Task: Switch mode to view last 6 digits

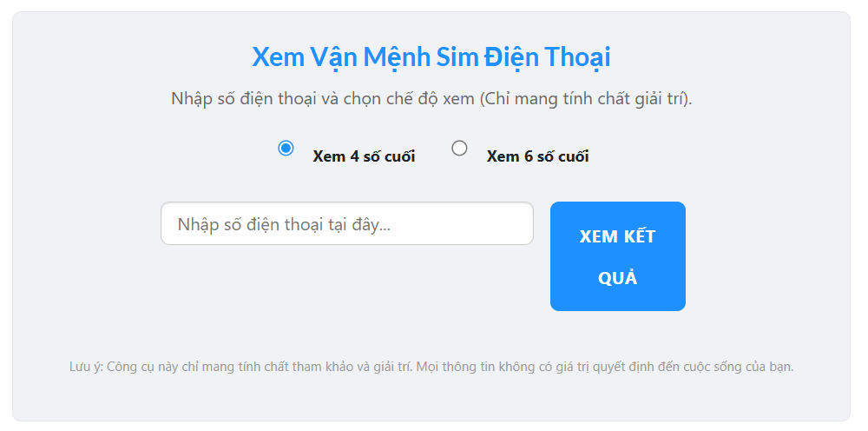Action: coord(460,148)
